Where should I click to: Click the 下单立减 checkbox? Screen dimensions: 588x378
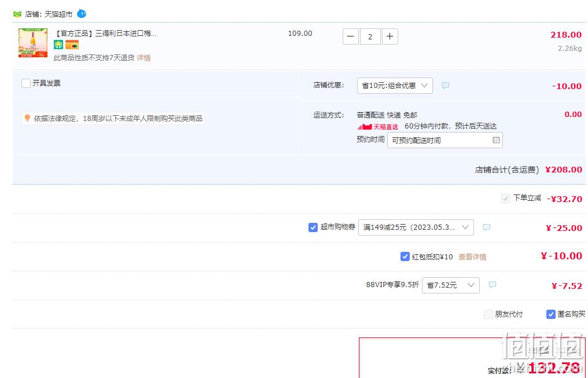(x=505, y=199)
